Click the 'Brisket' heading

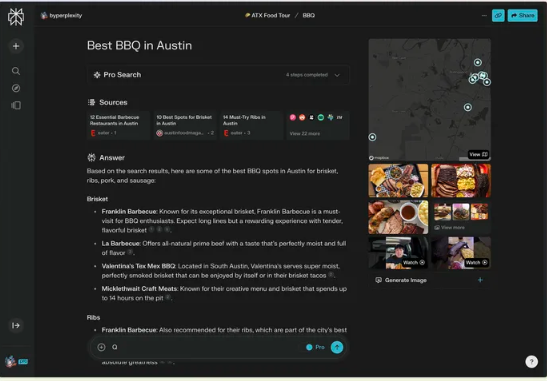click(97, 199)
